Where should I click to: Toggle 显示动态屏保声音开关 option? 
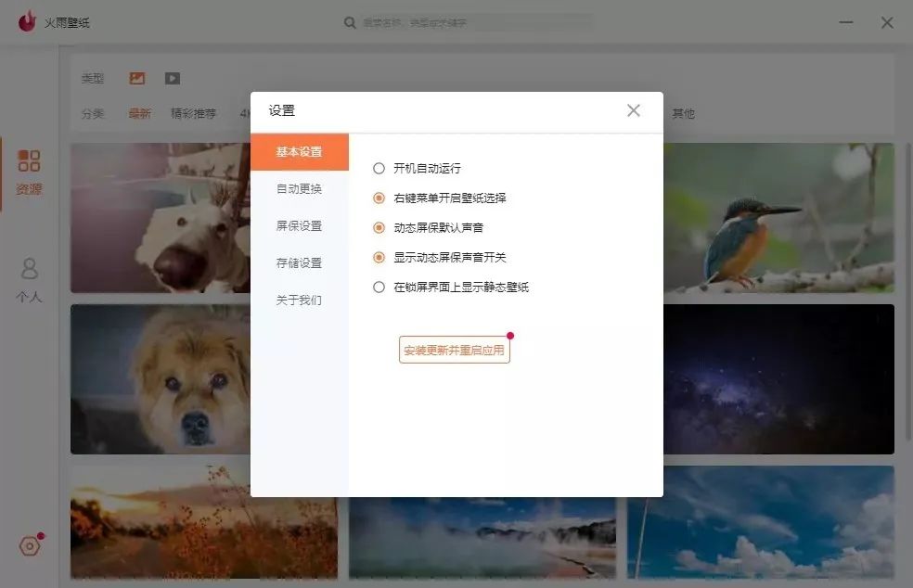click(379, 257)
